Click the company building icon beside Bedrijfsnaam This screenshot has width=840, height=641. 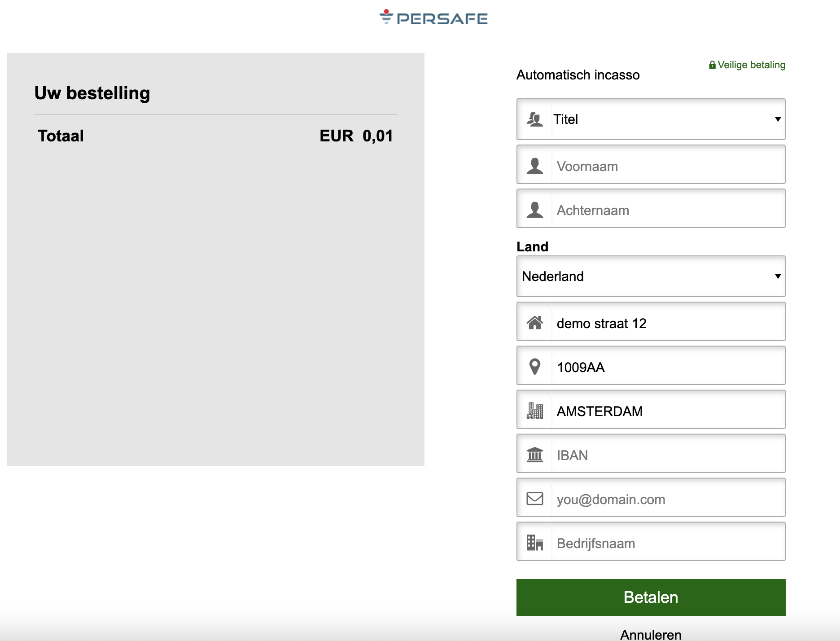(534, 542)
